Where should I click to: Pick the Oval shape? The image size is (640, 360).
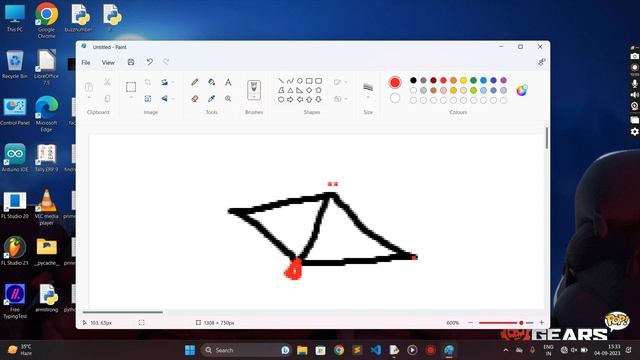[300, 81]
